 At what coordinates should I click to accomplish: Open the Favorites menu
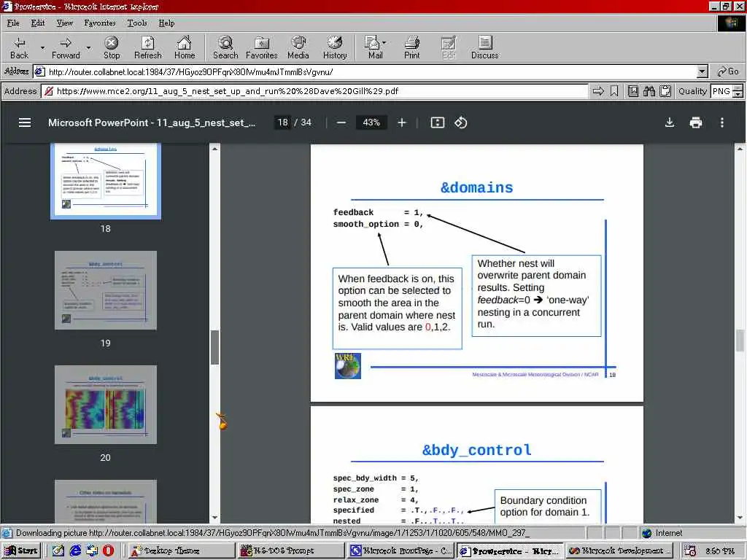pos(99,23)
